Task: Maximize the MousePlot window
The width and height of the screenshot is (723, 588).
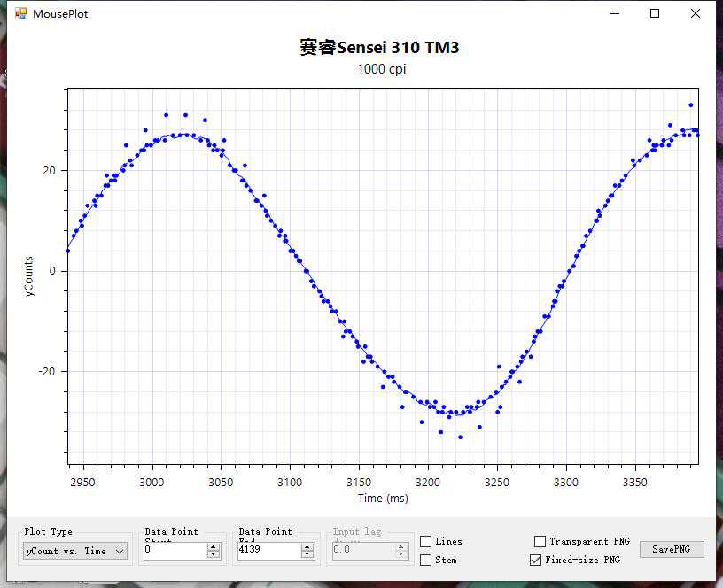Action: point(655,13)
